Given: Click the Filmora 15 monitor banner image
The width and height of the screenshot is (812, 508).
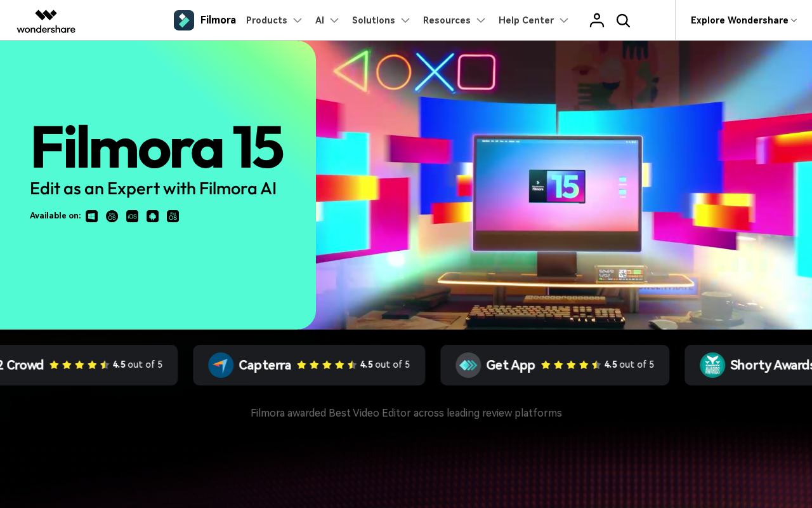Looking at the screenshot, I should tap(564, 185).
